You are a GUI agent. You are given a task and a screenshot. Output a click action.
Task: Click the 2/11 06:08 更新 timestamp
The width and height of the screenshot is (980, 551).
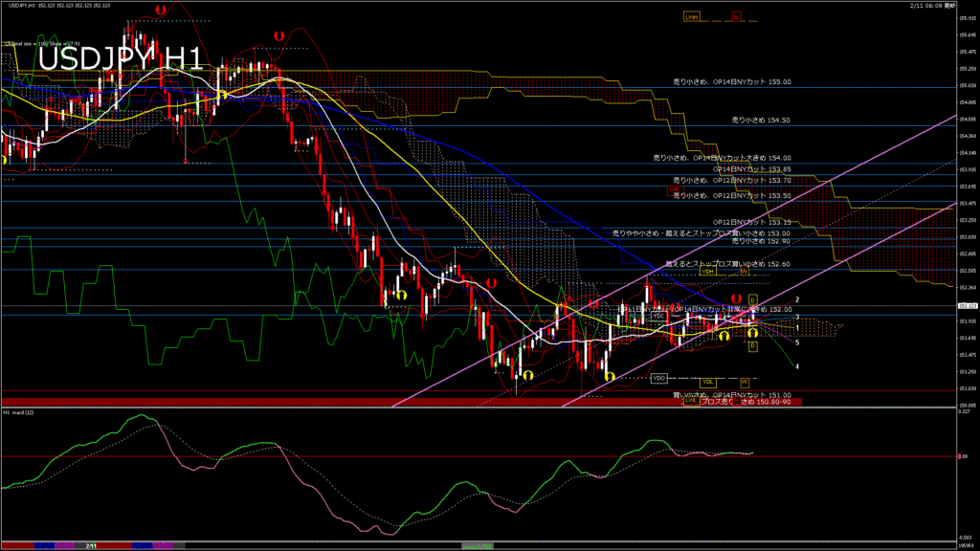click(932, 5)
